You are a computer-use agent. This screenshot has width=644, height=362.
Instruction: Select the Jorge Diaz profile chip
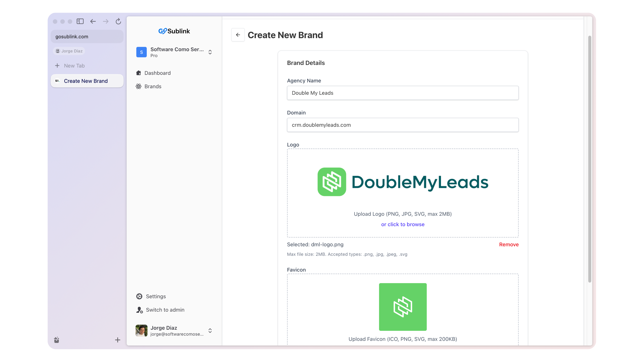coord(69,51)
